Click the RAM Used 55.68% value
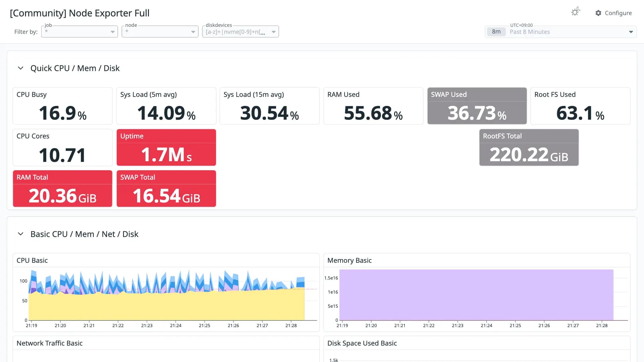The width and height of the screenshot is (644, 362). click(373, 113)
